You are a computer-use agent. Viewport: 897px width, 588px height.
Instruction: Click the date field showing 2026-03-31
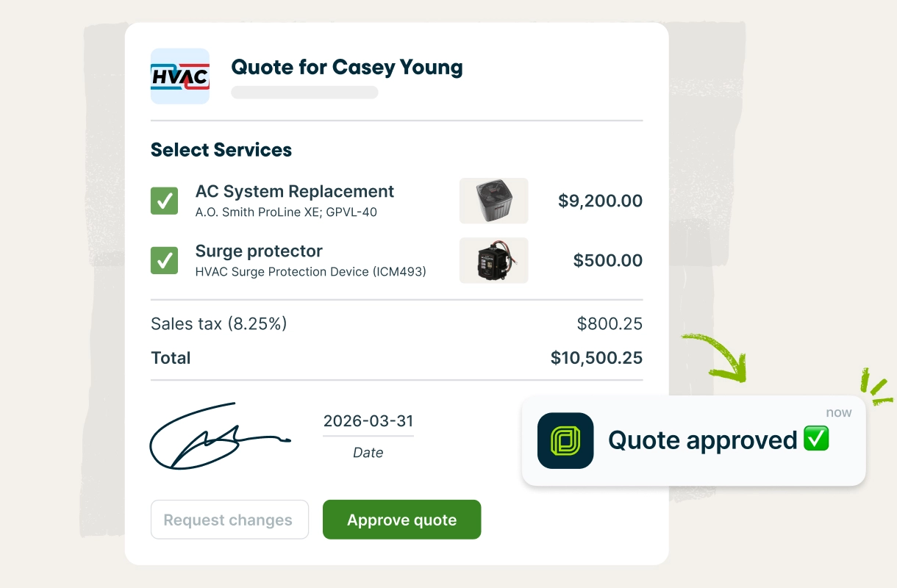(368, 421)
